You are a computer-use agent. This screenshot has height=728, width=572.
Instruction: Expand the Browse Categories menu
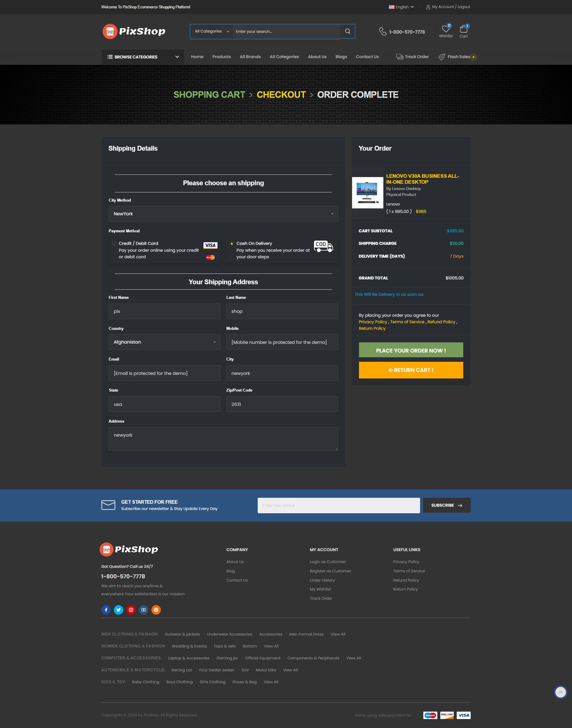(x=143, y=57)
